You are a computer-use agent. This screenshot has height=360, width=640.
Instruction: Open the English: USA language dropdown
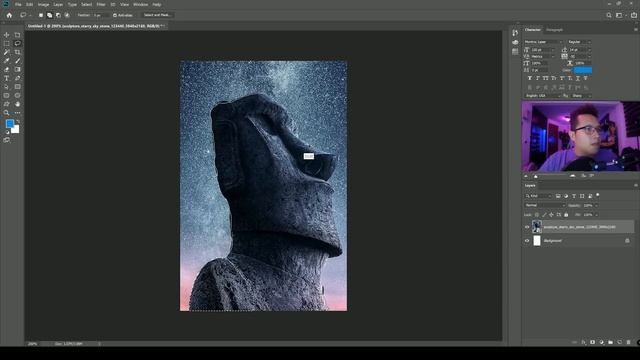(543, 96)
